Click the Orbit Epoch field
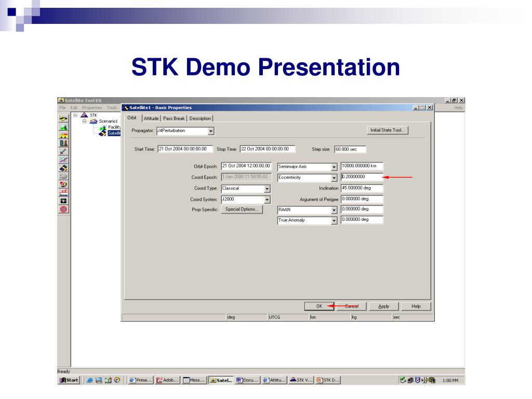Viewport: 532px width, 399px height. coord(246,166)
